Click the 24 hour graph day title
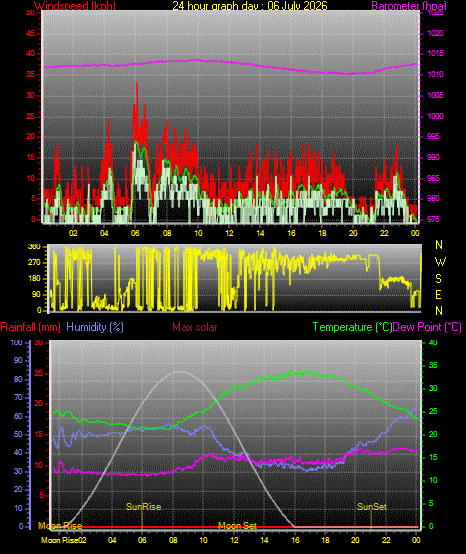 click(250, 6)
